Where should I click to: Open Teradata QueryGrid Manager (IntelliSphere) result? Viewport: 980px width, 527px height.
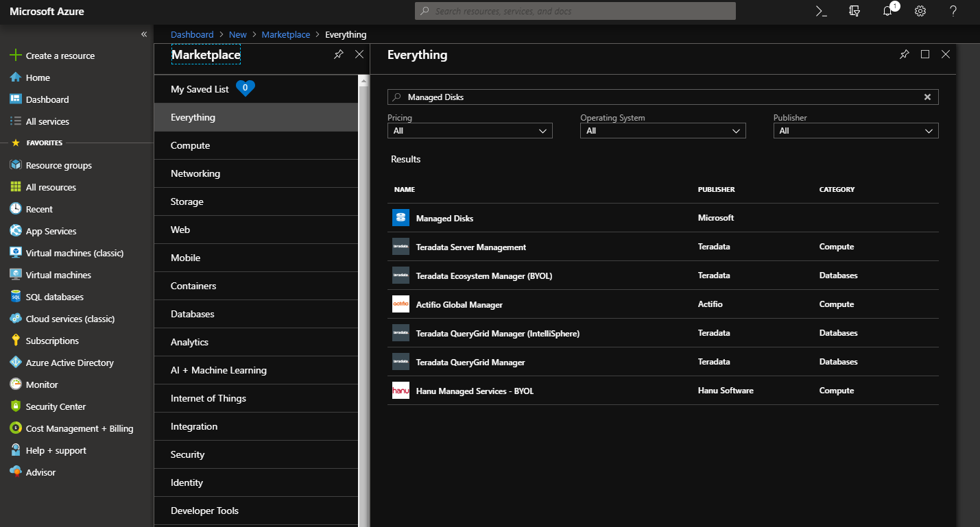[663, 333]
